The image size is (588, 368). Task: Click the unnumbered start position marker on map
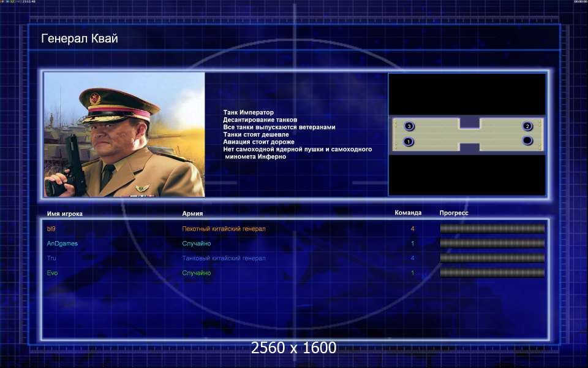pos(527,141)
